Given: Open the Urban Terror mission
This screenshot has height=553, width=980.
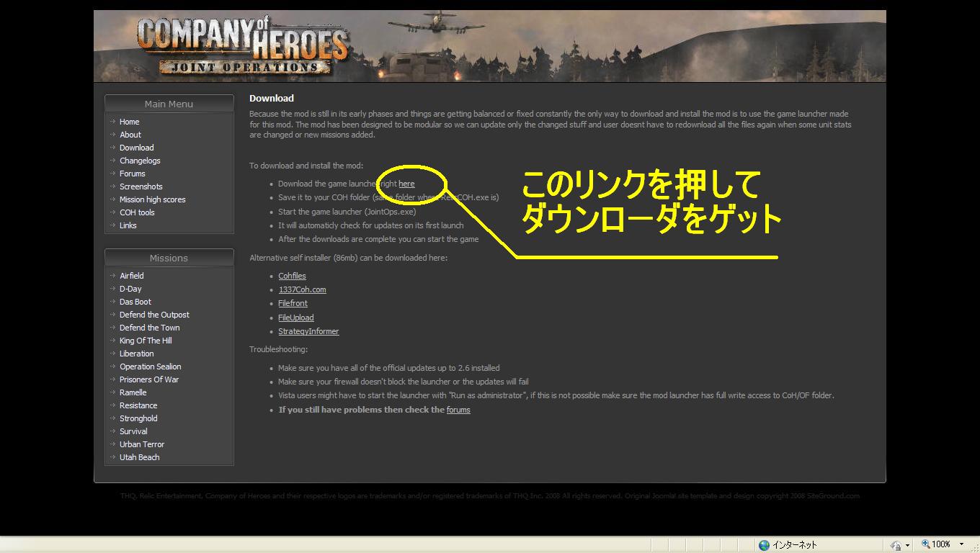Looking at the screenshot, I should click(142, 444).
